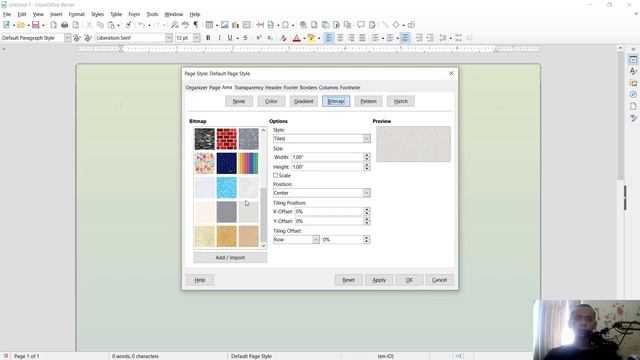Save the document with the Save icon
Viewport: 640px width, 360px height.
point(36,25)
